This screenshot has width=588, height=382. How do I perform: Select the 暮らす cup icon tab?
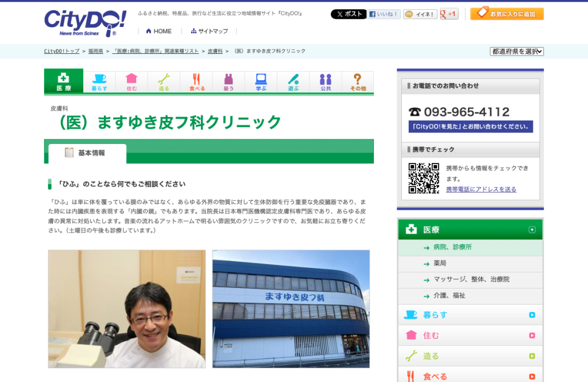pos(99,82)
